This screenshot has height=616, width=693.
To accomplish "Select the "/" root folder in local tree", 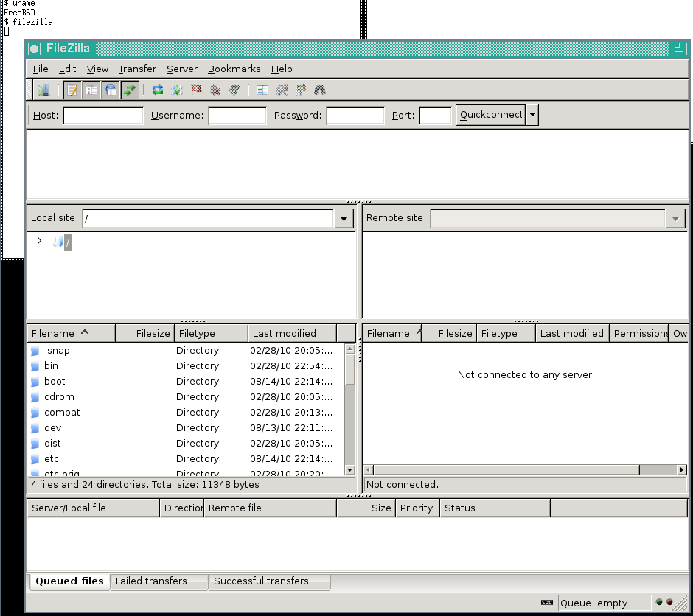I will [x=67, y=242].
